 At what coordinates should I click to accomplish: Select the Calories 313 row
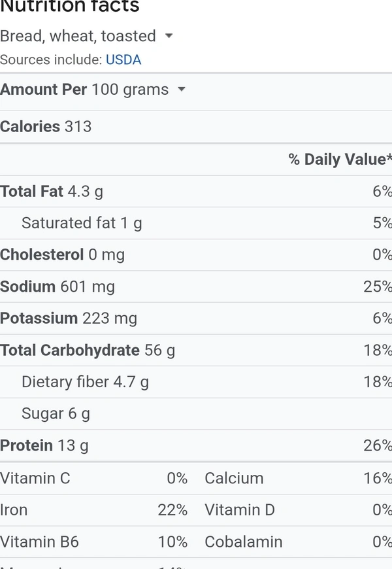click(x=46, y=126)
